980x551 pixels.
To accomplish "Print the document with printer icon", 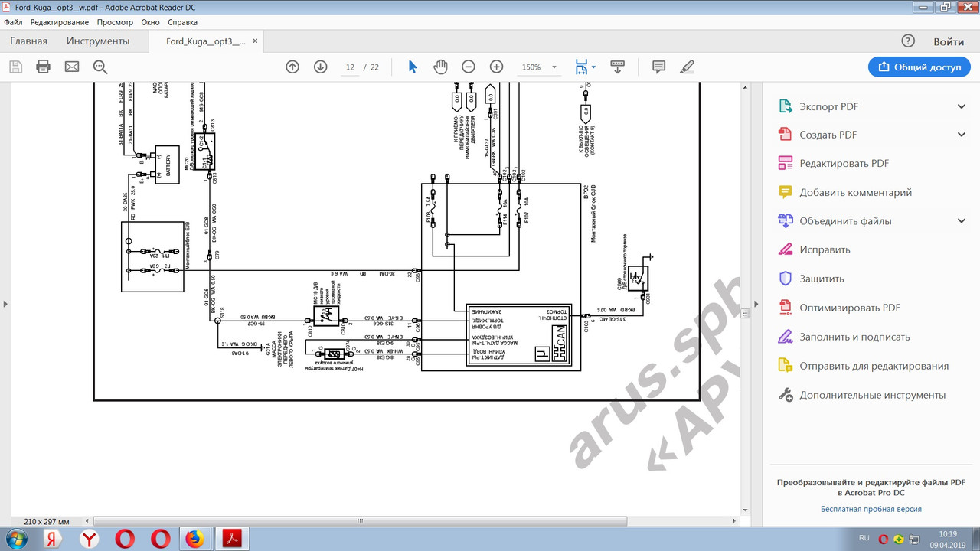I will [43, 67].
